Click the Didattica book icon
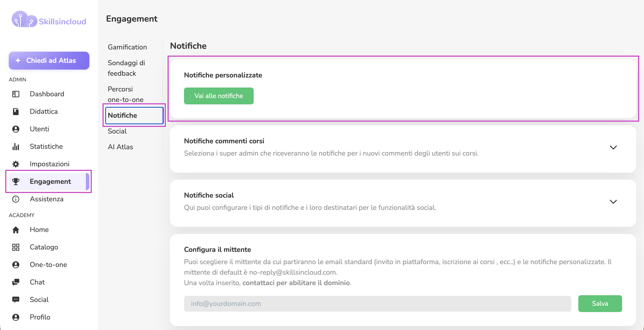644x330 pixels. tap(16, 111)
